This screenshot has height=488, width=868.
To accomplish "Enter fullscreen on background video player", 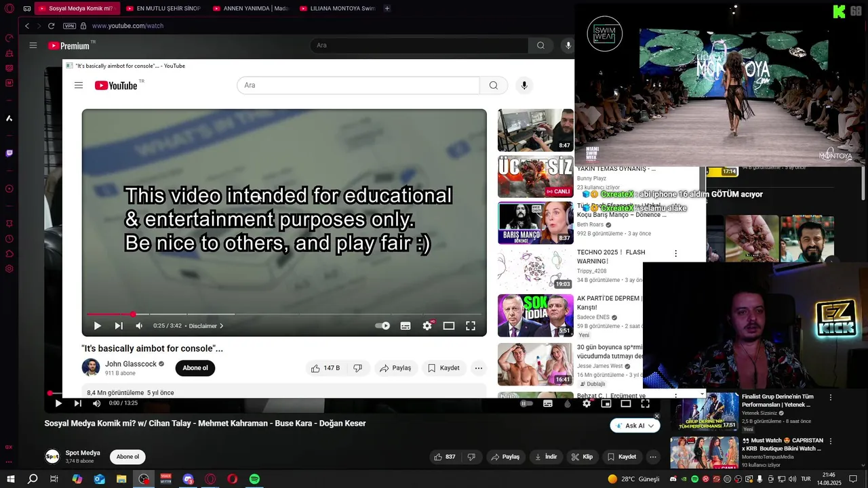I will pyautogui.click(x=646, y=403).
